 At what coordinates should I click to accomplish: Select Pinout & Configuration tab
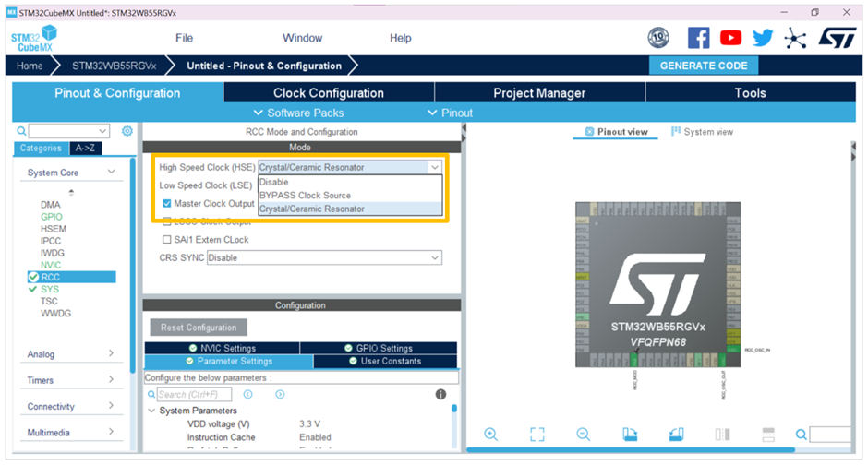pyautogui.click(x=117, y=93)
